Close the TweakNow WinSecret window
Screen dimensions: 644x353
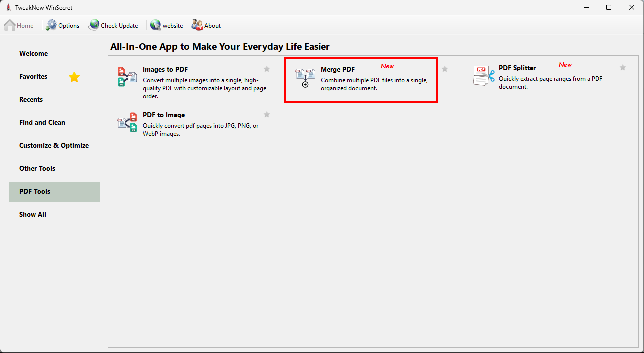click(x=632, y=7)
